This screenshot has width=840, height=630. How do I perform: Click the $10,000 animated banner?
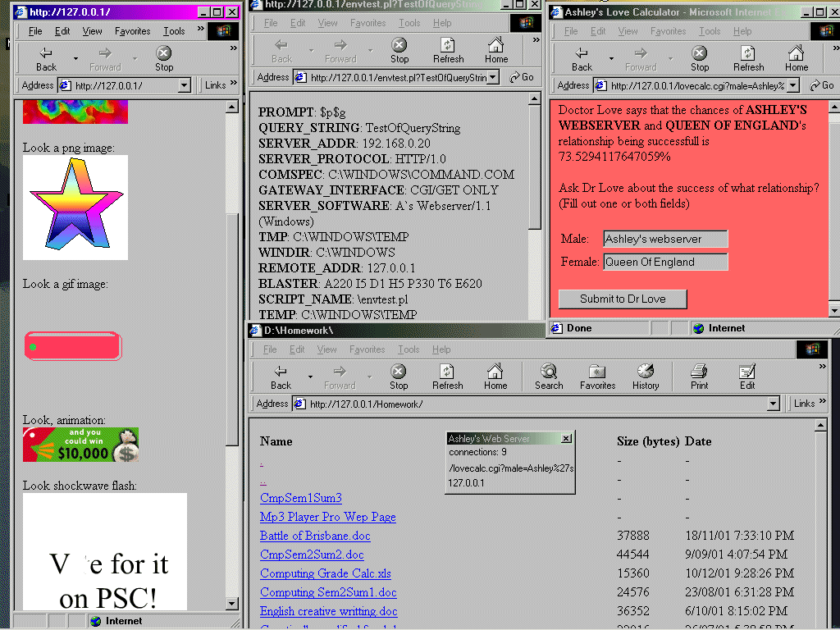(81, 445)
